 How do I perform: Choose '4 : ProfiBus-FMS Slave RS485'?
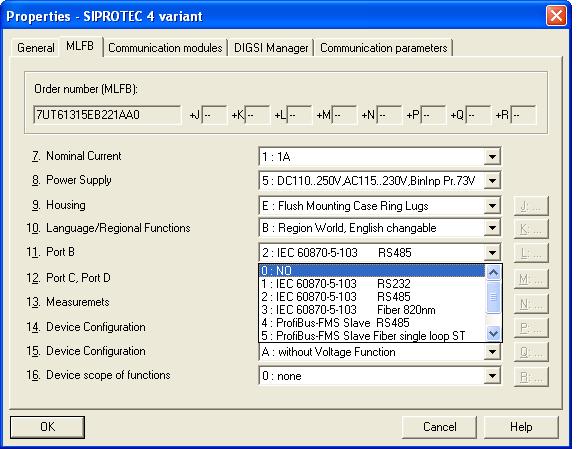372,323
